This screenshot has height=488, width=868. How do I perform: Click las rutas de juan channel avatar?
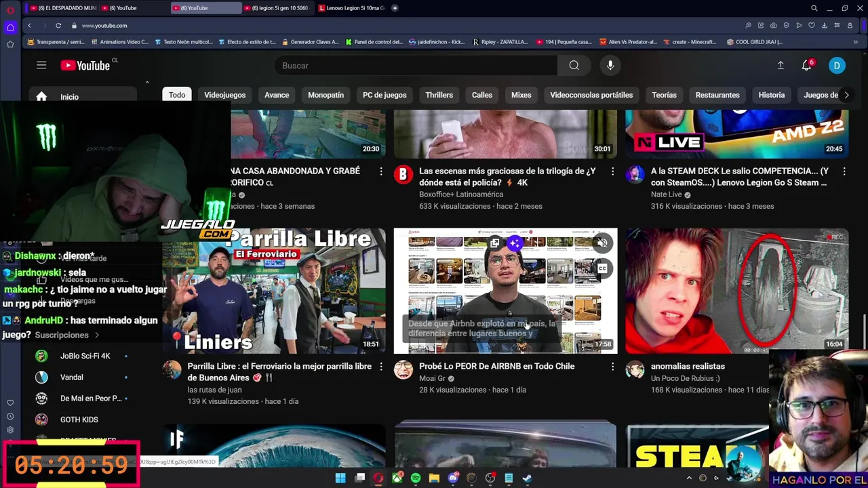point(172,370)
